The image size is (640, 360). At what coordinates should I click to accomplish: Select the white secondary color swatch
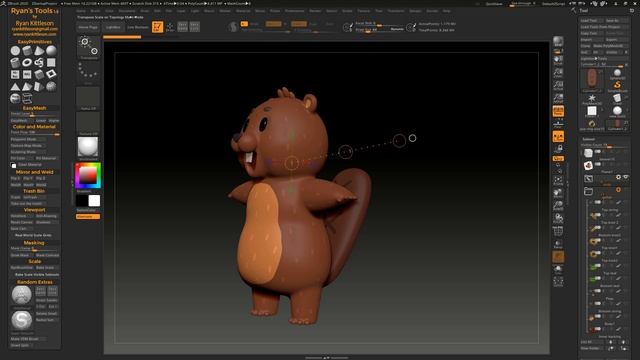94,200
